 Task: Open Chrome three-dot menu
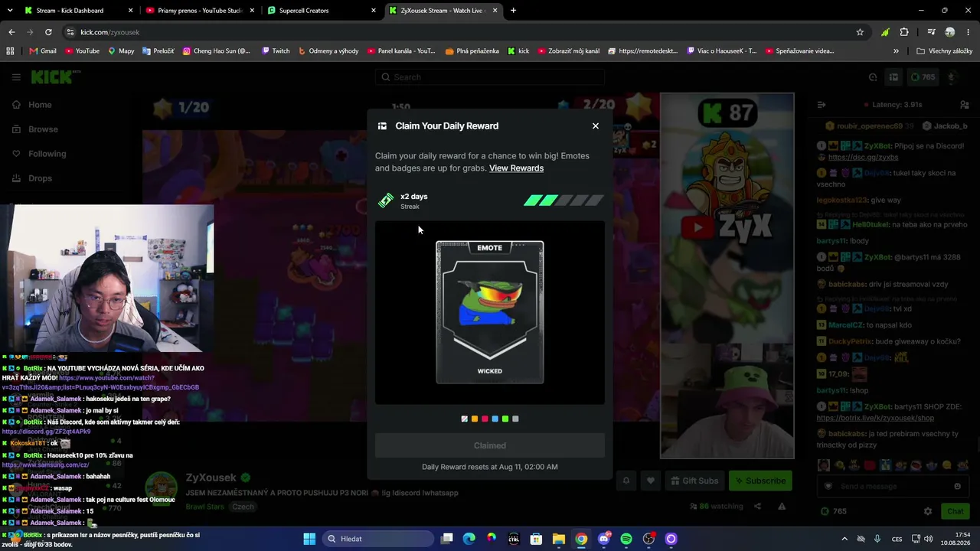point(968,32)
